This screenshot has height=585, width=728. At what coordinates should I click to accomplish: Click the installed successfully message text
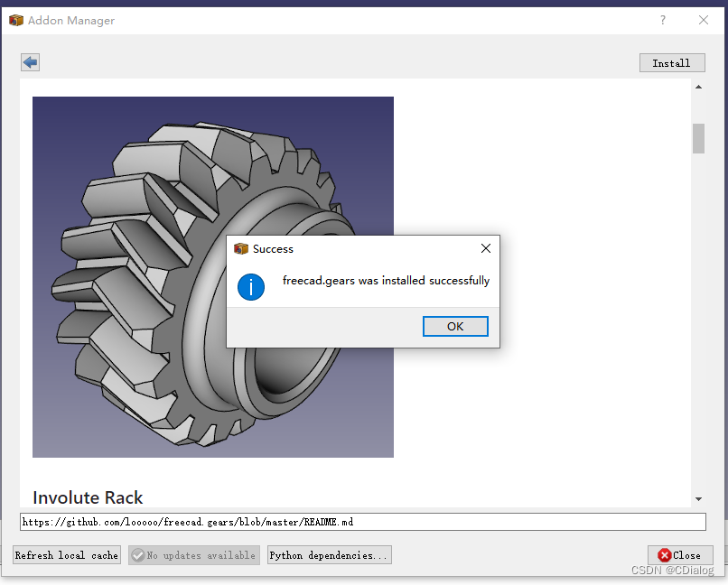[386, 281]
